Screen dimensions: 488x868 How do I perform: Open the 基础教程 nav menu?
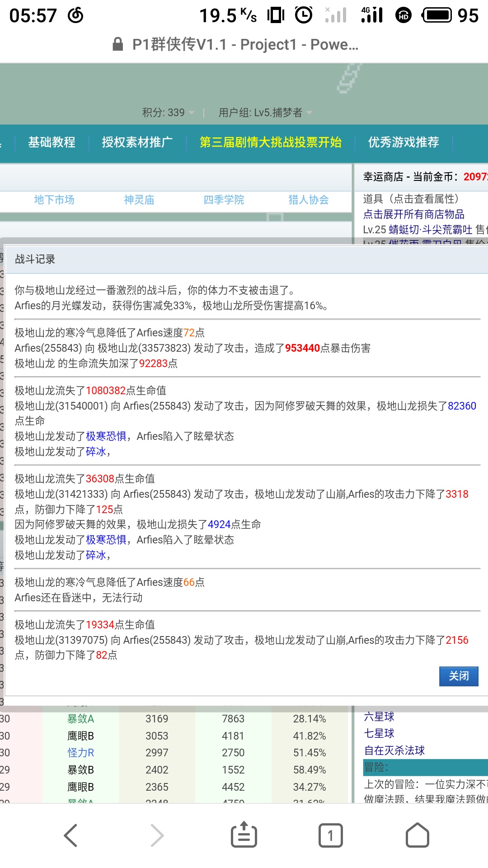[x=52, y=142]
